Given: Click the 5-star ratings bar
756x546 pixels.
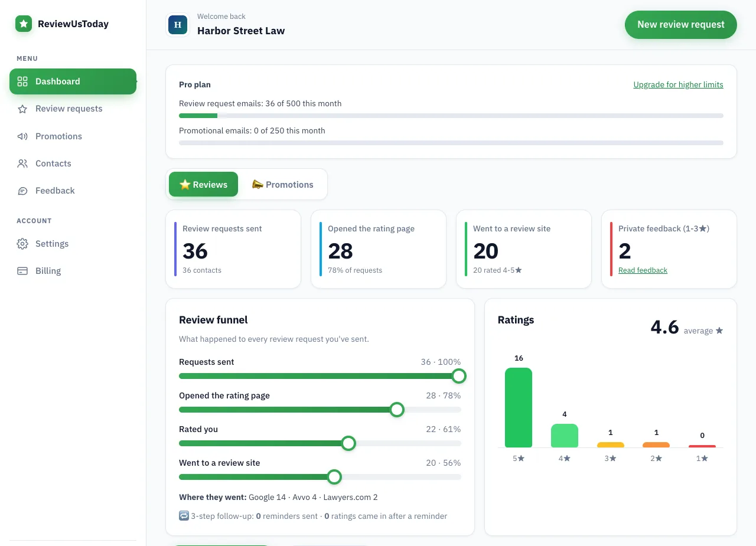Looking at the screenshot, I should (x=519, y=407).
